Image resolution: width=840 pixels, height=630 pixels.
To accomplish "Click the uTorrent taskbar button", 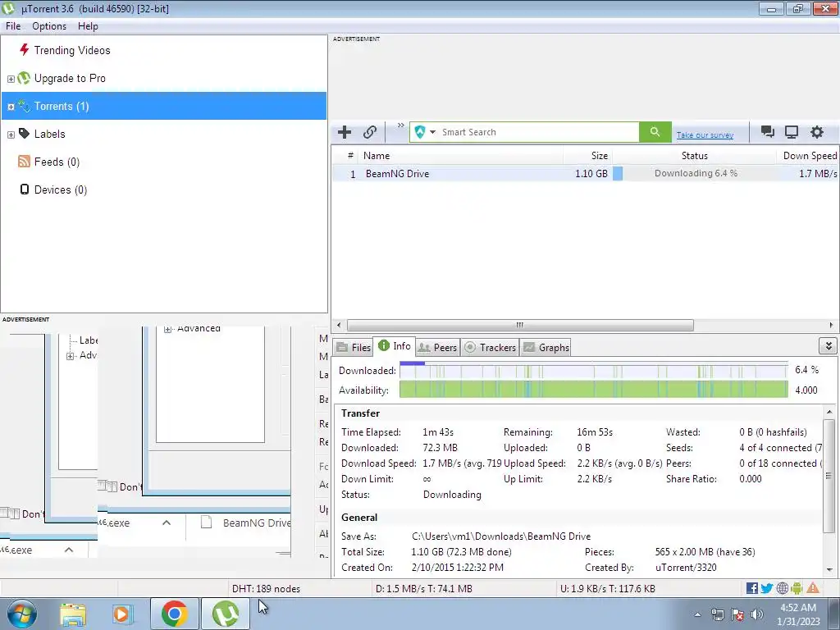I will click(225, 614).
